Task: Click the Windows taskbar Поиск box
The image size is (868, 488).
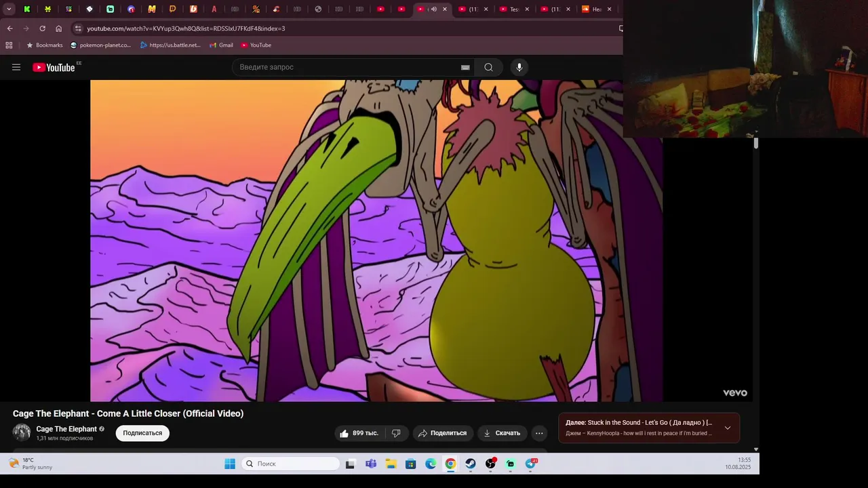Action: pyautogui.click(x=290, y=464)
